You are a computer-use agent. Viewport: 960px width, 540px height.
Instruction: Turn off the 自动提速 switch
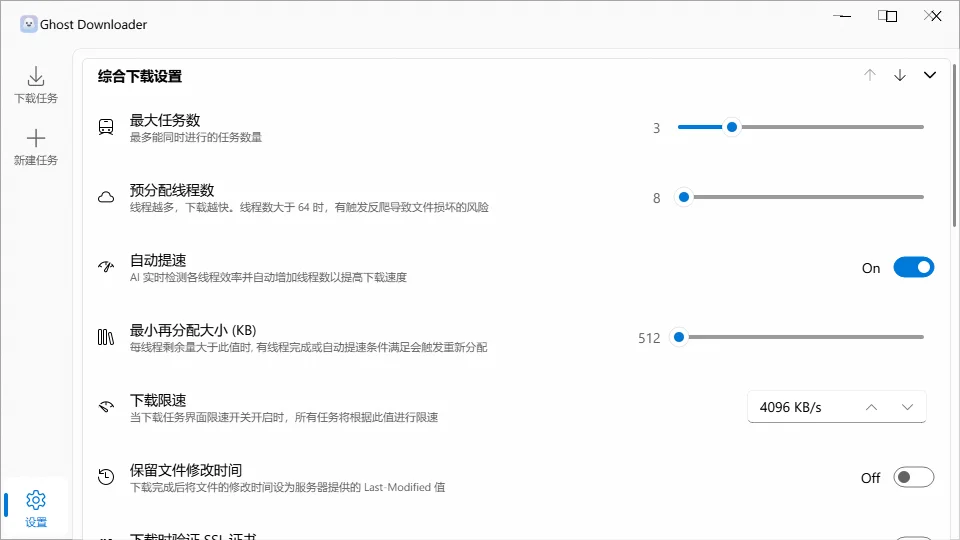pyautogui.click(x=913, y=268)
